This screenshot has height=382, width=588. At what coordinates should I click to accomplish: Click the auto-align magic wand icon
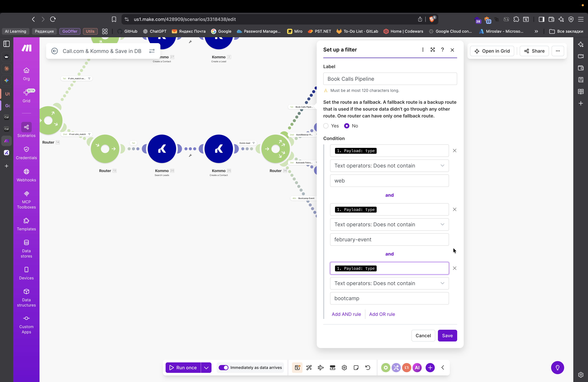309,367
